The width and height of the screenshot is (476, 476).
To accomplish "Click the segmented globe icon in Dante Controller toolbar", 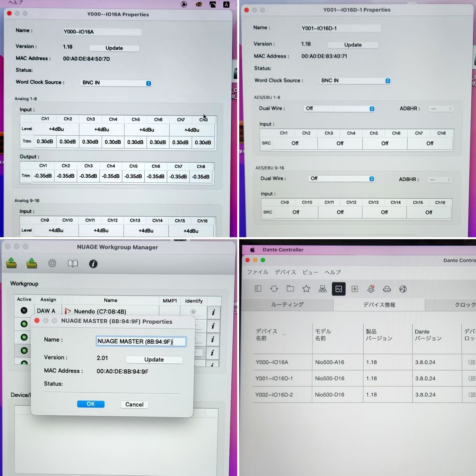I will point(403,289).
